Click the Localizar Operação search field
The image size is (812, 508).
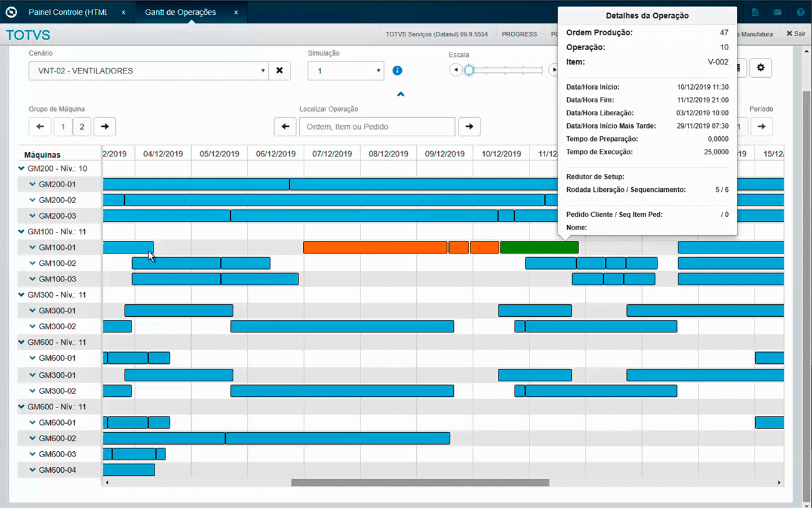pos(377,127)
